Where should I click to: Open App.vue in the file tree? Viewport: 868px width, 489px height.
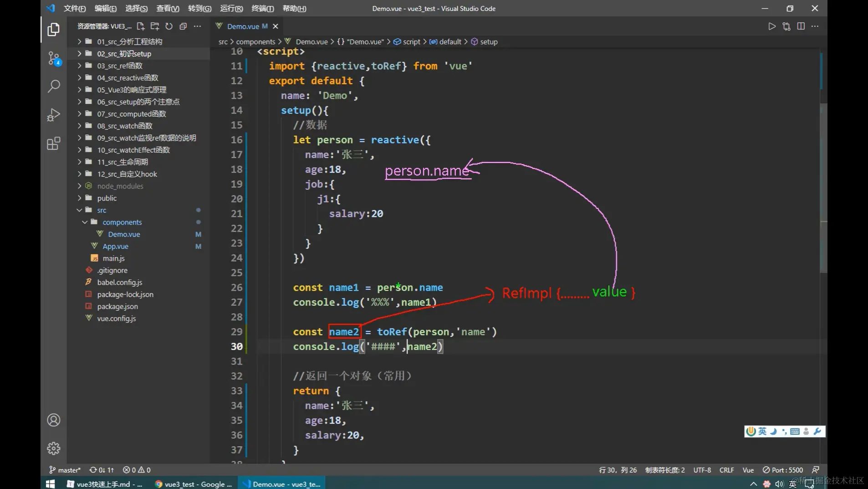tap(115, 246)
